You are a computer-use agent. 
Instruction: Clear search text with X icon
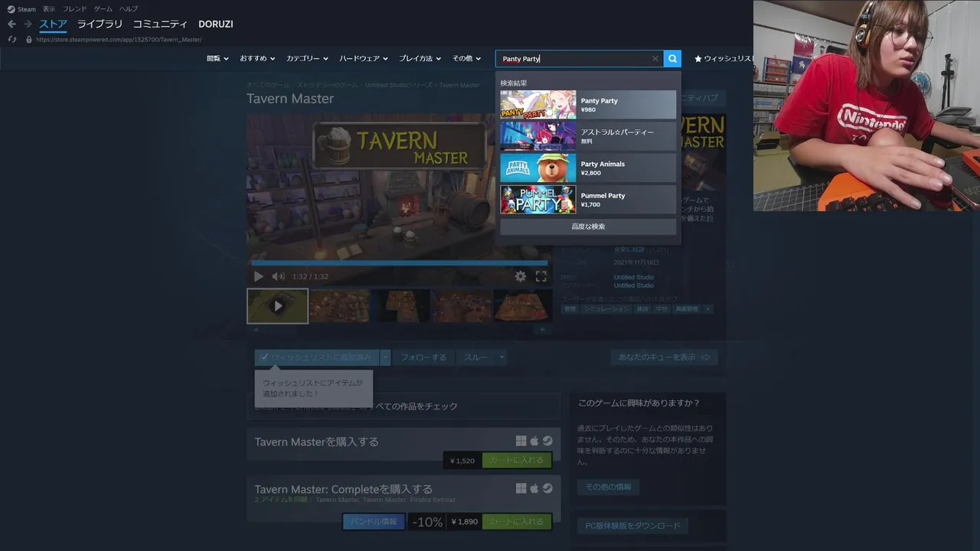pyautogui.click(x=655, y=59)
